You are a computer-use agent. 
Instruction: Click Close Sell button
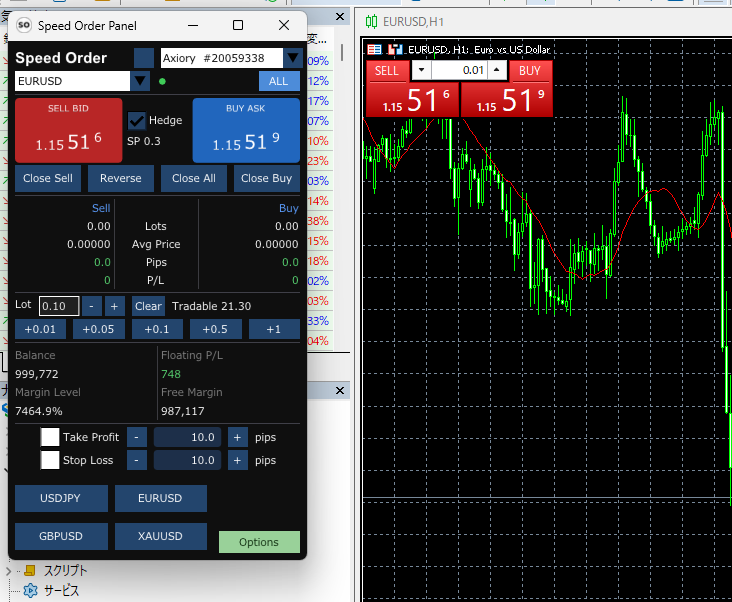click(48, 178)
